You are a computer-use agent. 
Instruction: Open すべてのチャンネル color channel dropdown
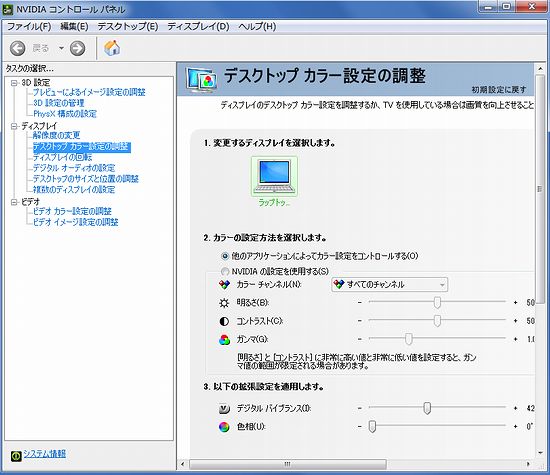389,285
